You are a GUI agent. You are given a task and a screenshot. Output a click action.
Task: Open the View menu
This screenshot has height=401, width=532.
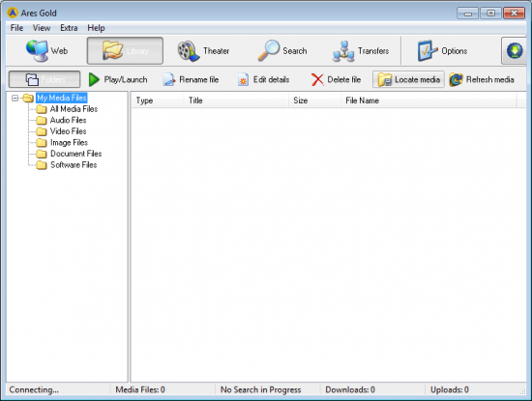pos(42,28)
